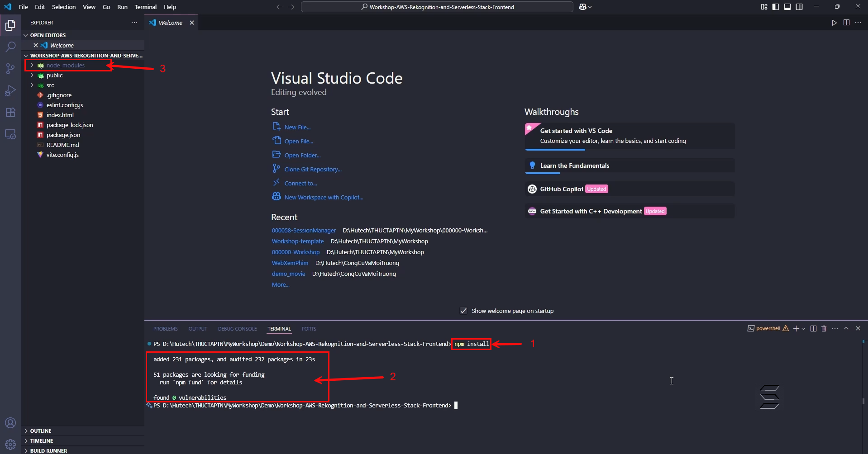Image resolution: width=868 pixels, height=454 pixels.
Task: Open the Search view in activity bar
Action: [x=10, y=47]
